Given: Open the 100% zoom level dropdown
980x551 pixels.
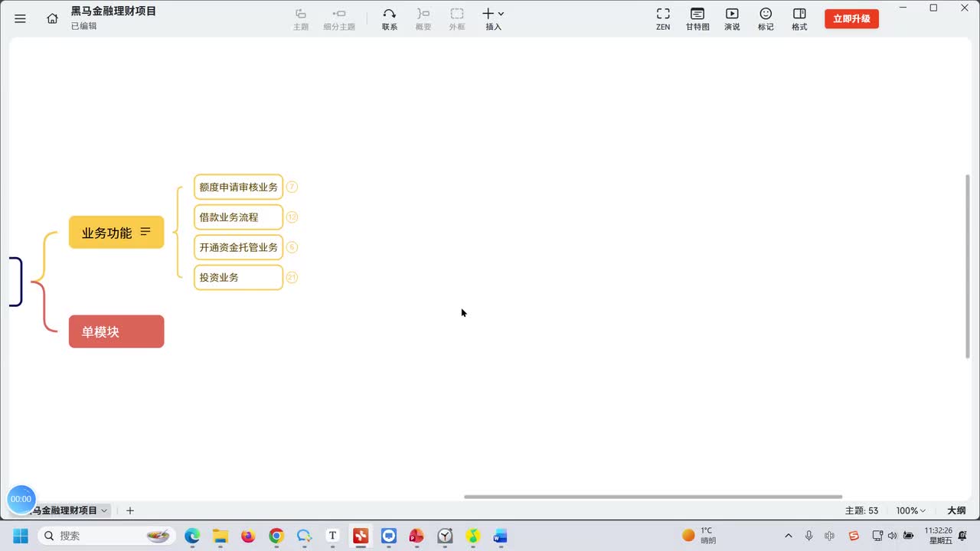Looking at the screenshot, I should tap(911, 510).
